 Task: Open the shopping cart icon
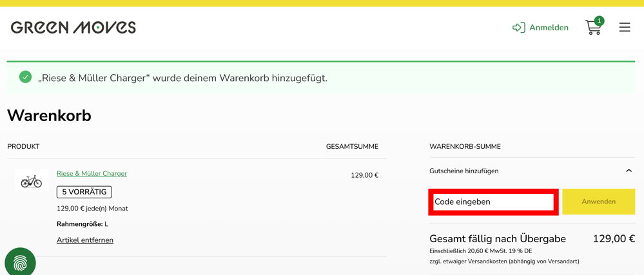(x=594, y=26)
